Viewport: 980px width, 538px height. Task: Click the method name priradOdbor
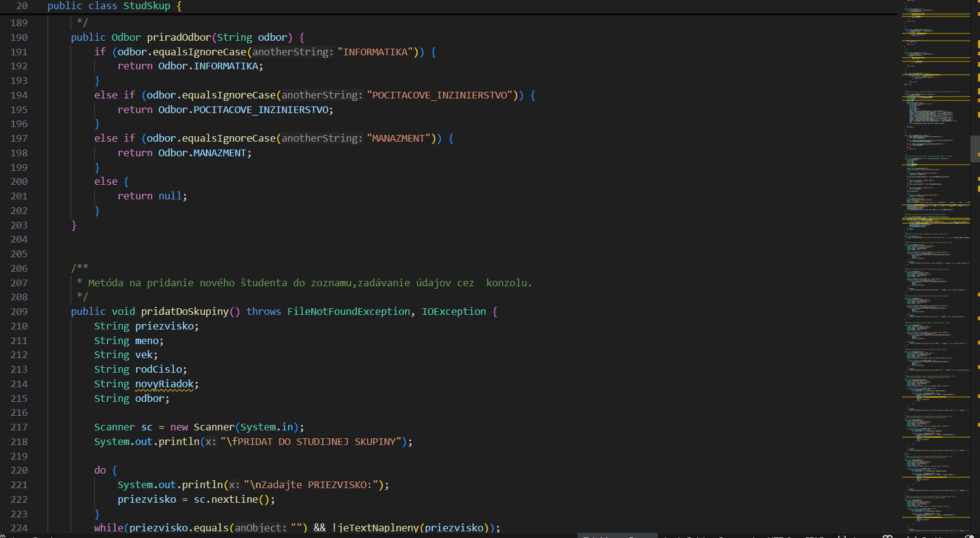(x=179, y=38)
